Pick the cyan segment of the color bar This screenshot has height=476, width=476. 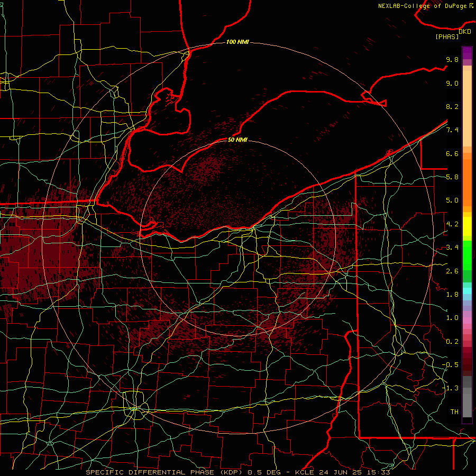467,291
